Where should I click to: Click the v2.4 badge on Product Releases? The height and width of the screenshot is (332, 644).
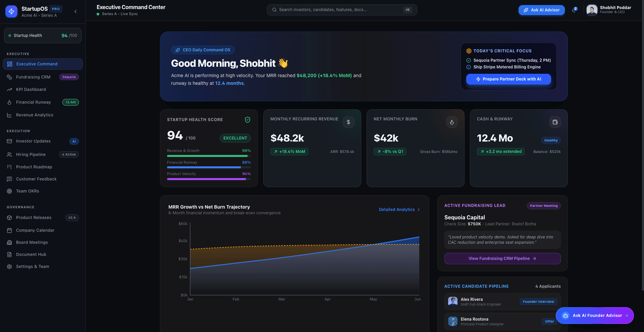[x=72, y=218]
